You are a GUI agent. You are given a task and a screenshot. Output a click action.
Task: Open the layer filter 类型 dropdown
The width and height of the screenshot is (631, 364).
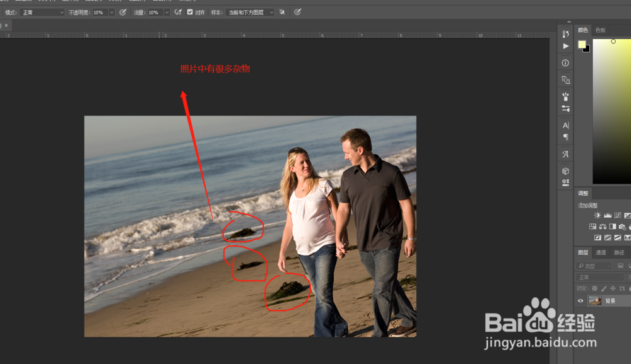click(x=594, y=266)
